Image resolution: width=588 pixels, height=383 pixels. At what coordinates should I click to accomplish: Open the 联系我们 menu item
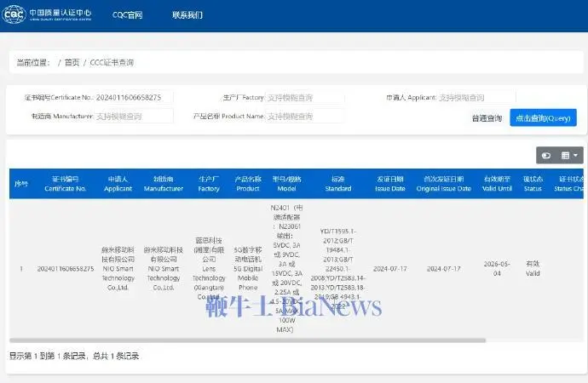187,14
